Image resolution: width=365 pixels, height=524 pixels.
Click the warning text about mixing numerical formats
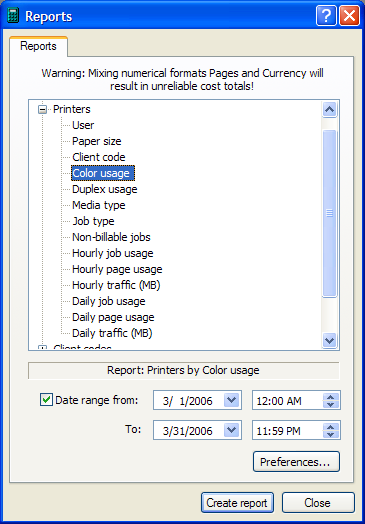click(182, 80)
